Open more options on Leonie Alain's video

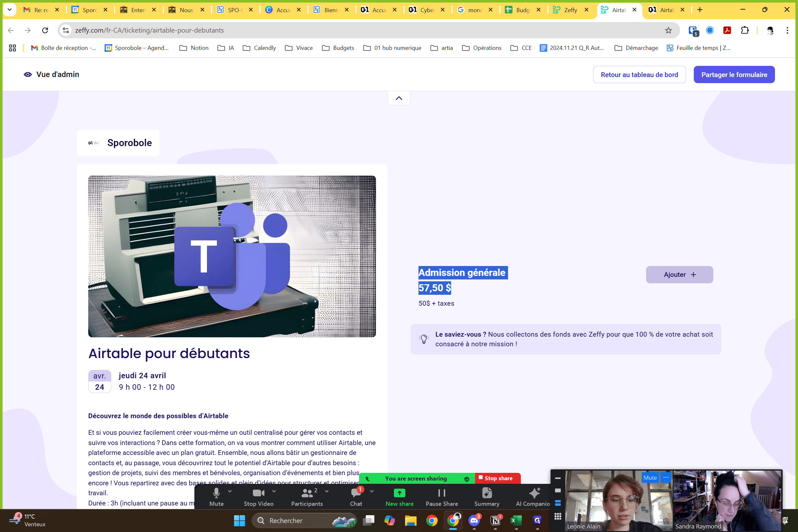click(x=666, y=477)
